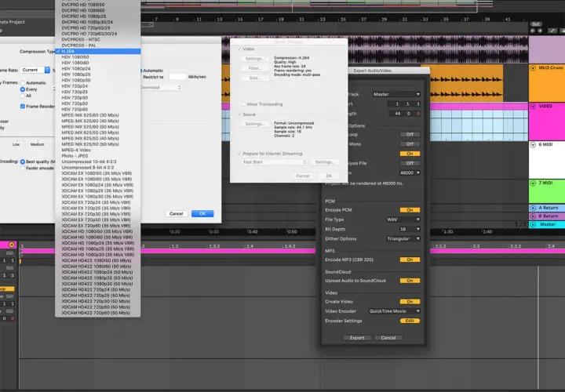Viewport: 565px width, 392px height.
Task: Select Automatic key frames option
Action: [23, 83]
